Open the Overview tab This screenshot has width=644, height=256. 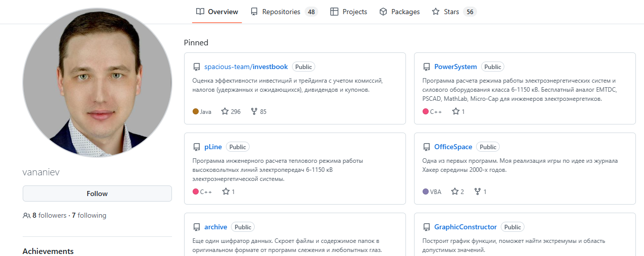pos(217,12)
